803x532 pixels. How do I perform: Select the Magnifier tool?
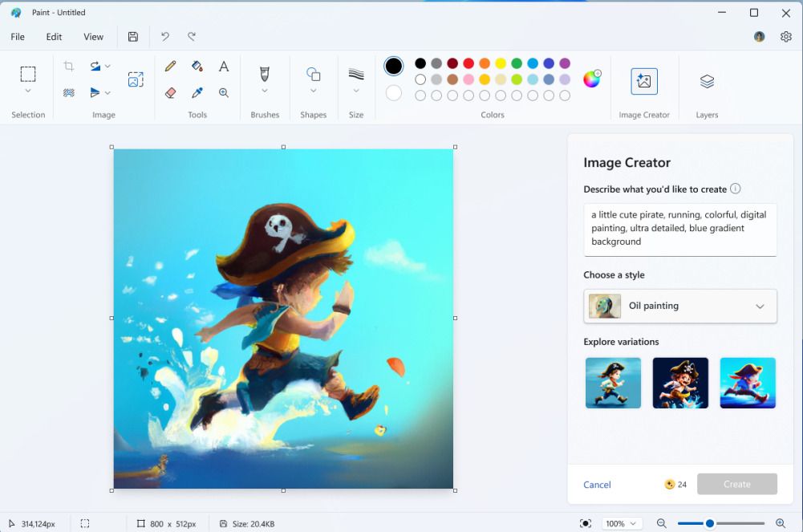coord(224,92)
